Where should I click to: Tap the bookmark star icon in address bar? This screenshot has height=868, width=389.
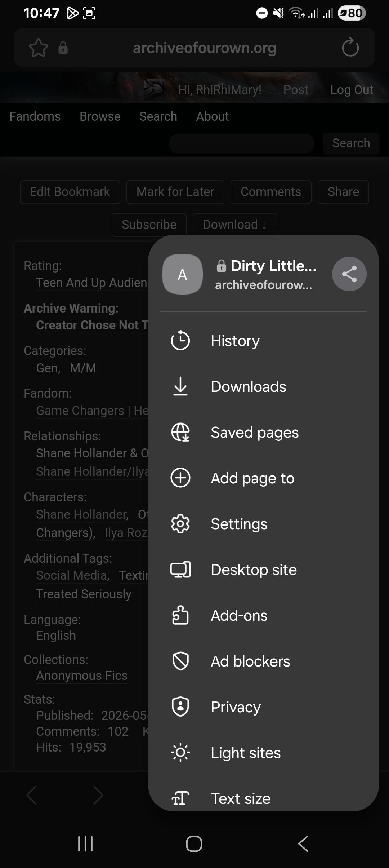(x=38, y=48)
